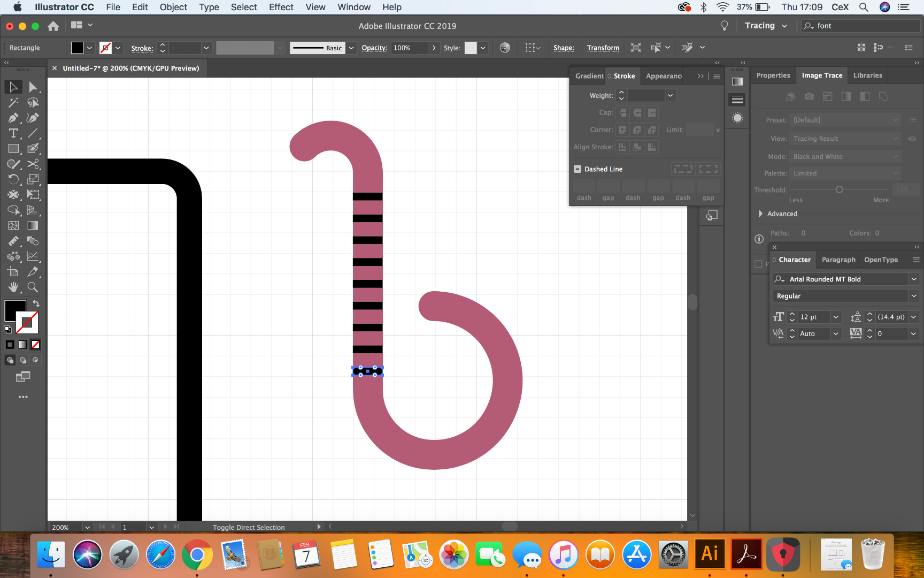Open the font family dropdown arrow
Viewport: 924px width, 578px height.
(x=914, y=279)
